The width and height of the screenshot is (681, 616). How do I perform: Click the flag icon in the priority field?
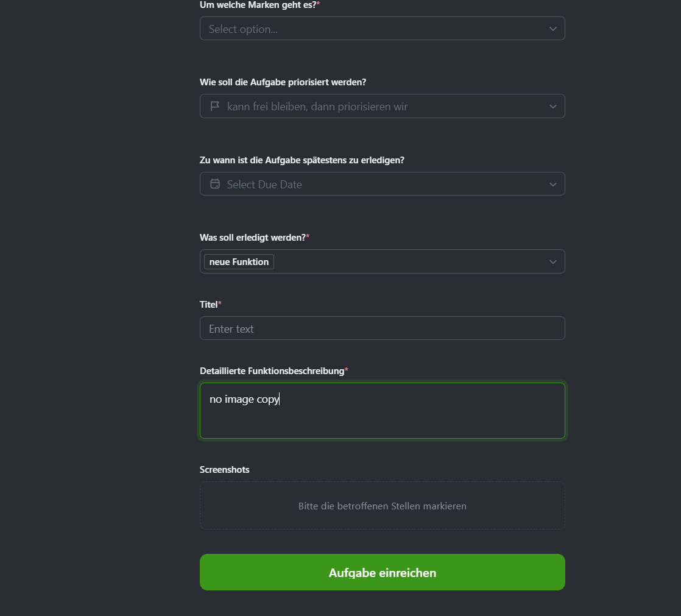pyautogui.click(x=214, y=106)
